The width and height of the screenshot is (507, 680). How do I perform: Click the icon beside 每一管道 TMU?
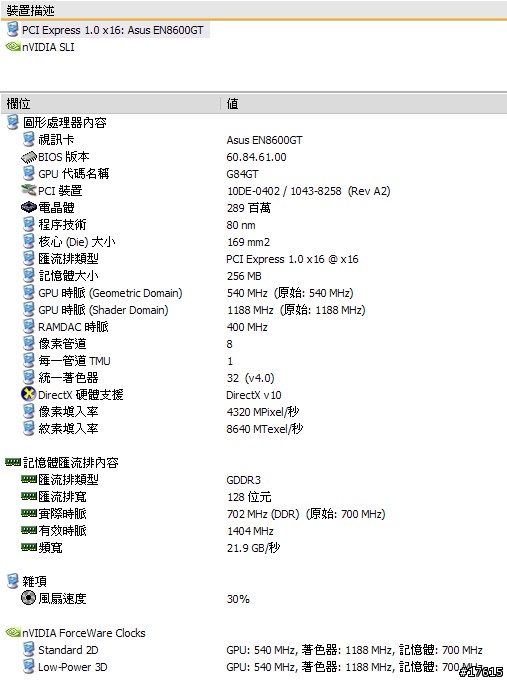(28, 360)
